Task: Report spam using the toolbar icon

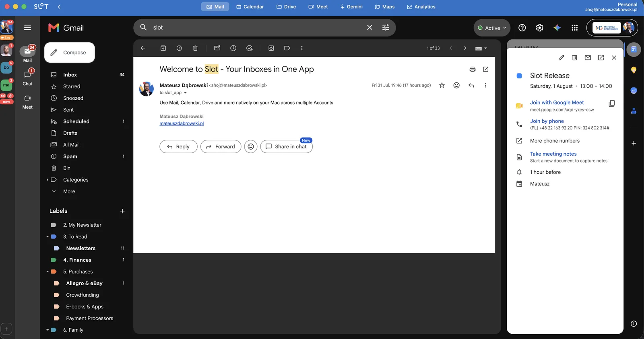Action: [x=179, y=48]
